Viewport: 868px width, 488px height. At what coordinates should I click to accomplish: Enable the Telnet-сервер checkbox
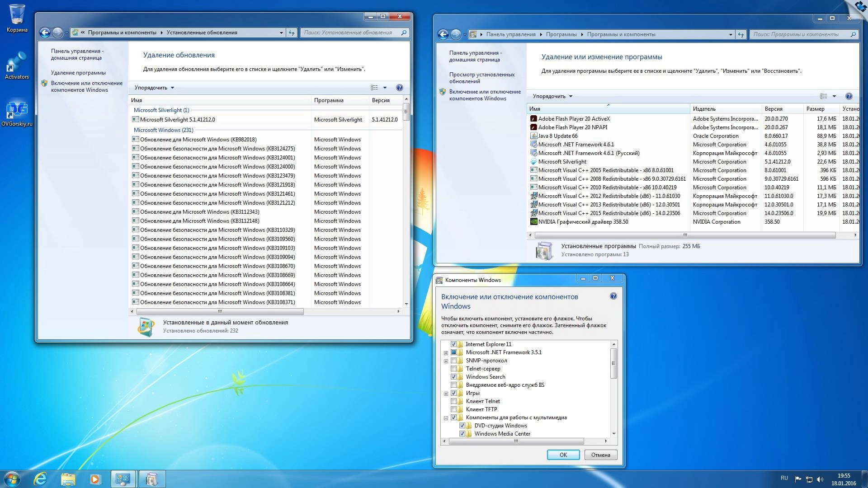click(453, 369)
